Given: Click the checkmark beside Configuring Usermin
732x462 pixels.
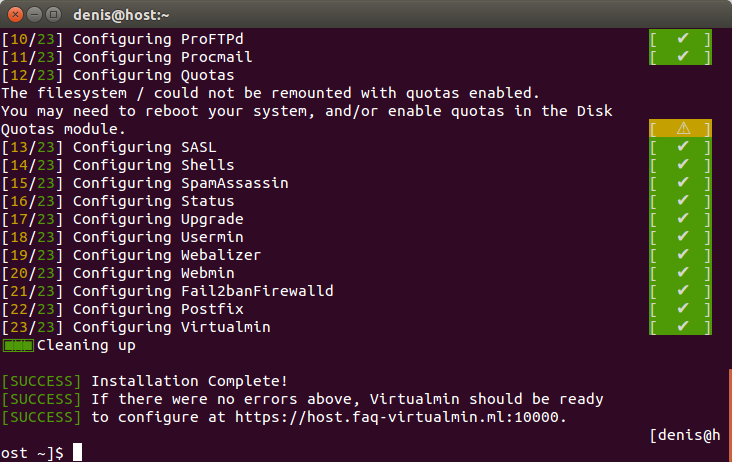Looking at the screenshot, I should coord(683,237).
